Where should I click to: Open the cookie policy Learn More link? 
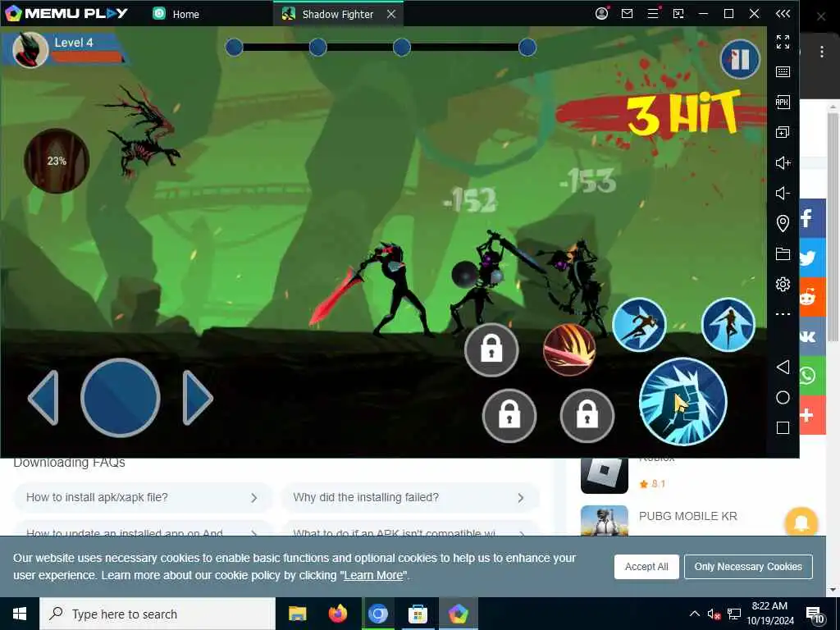[x=373, y=575]
